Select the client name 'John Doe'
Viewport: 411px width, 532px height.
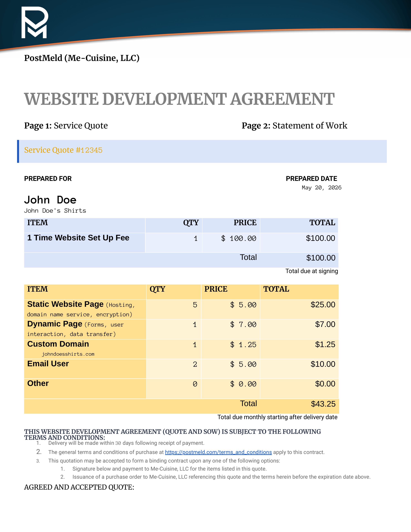(x=50, y=200)
